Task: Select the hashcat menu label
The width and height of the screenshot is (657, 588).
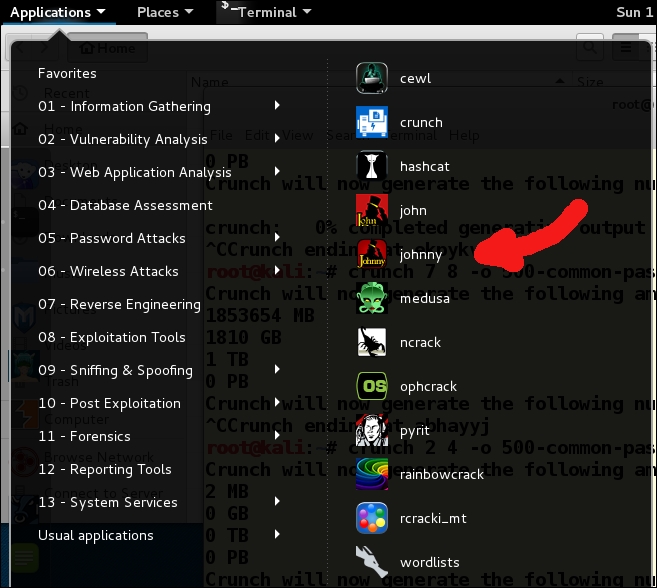Action: [424, 166]
